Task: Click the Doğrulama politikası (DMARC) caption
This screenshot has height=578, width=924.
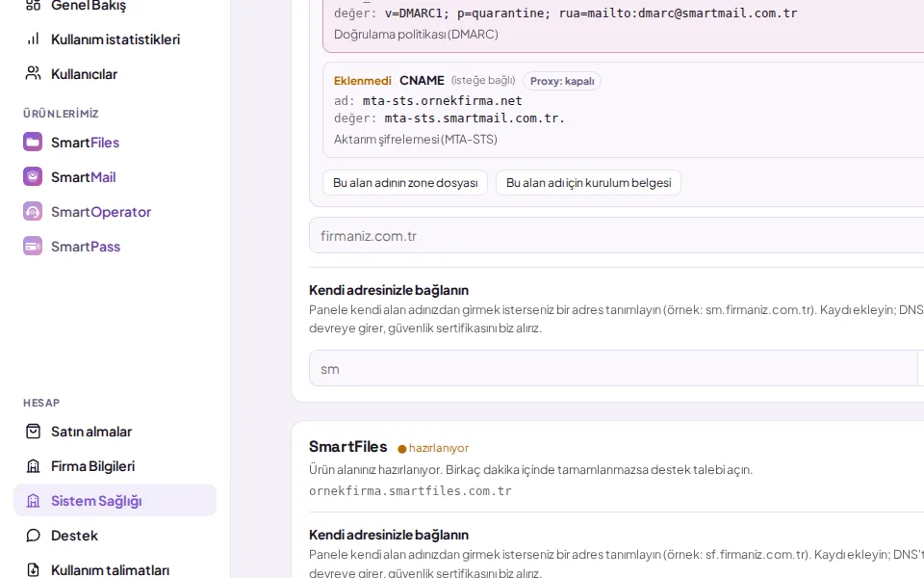Action: tap(416, 35)
